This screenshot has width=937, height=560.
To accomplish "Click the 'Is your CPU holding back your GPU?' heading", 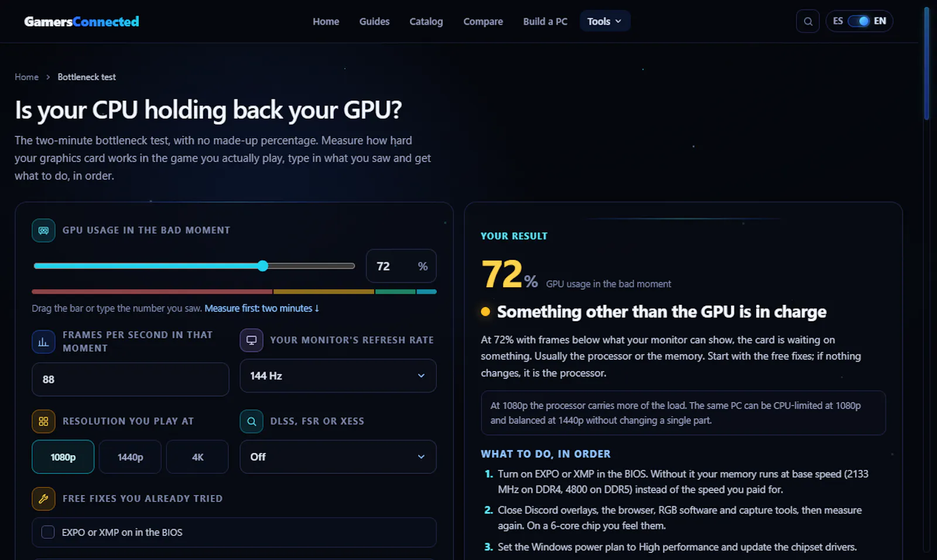I will (208, 110).
